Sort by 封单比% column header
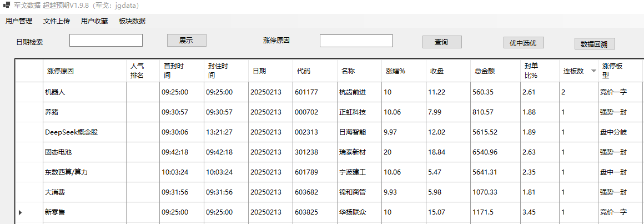 click(539, 71)
